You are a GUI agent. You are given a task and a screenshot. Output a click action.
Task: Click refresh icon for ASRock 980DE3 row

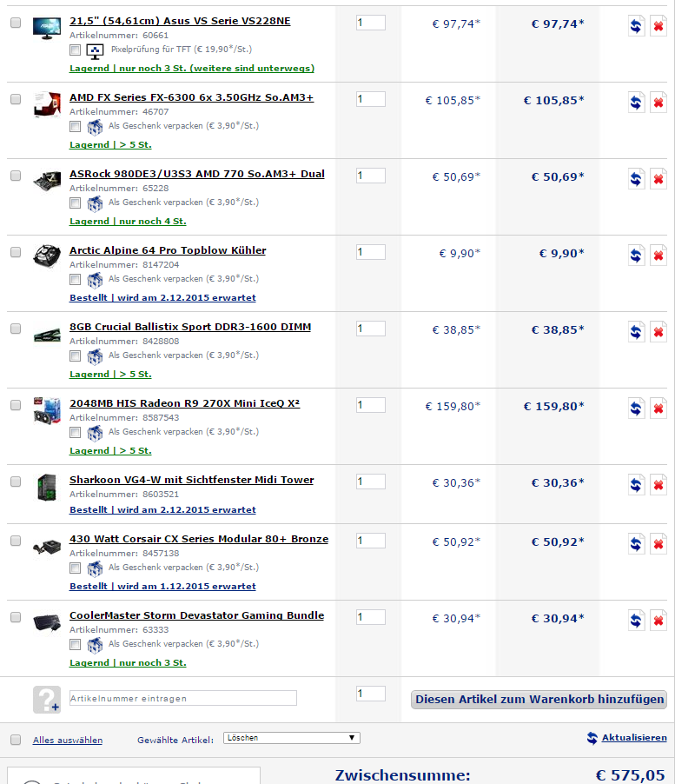(636, 179)
